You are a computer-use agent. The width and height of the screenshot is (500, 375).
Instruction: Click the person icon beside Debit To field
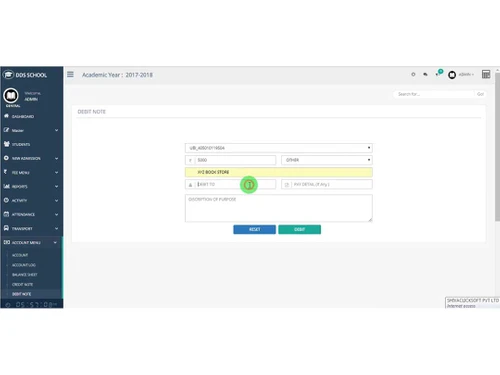click(190, 184)
